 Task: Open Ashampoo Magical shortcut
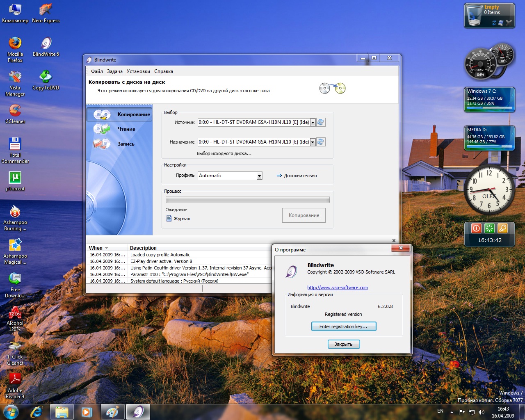(x=15, y=251)
